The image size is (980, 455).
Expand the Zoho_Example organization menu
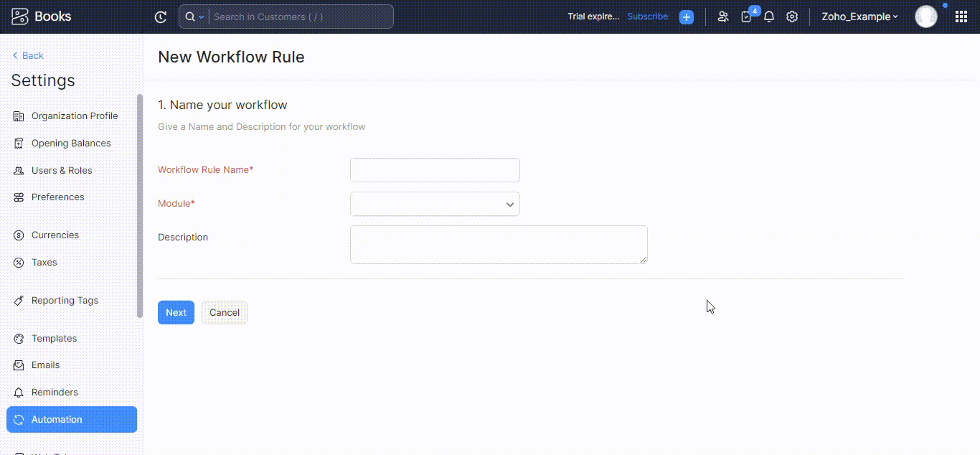point(859,17)
